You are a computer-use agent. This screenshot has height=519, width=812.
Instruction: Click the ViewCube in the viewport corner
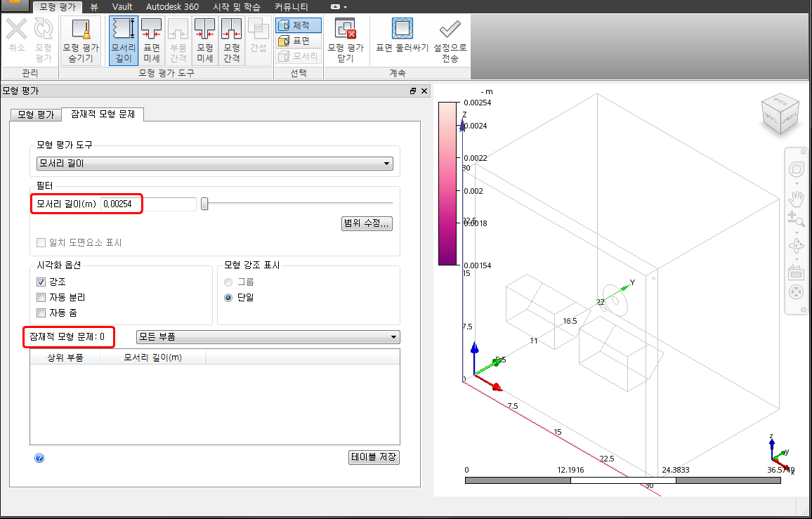point(780,114)
